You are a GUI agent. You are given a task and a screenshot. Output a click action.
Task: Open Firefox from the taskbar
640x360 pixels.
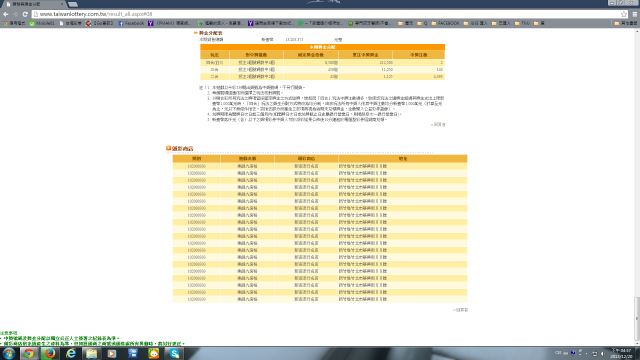pos(50,353)
